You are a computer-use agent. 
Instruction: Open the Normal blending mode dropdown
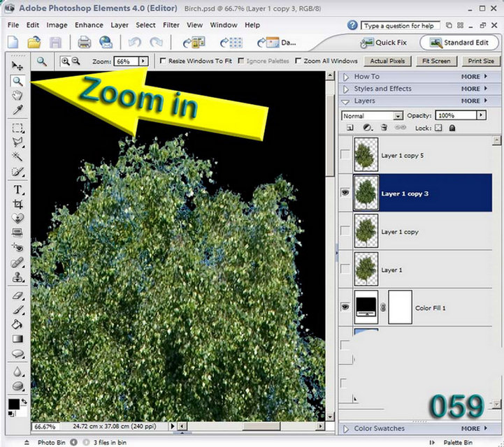(398, 116)
